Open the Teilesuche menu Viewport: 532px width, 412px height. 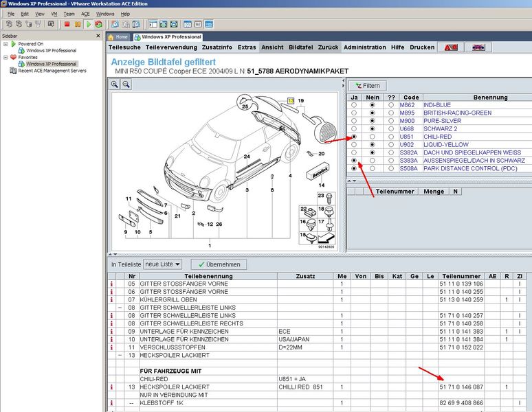coord(124,47)
